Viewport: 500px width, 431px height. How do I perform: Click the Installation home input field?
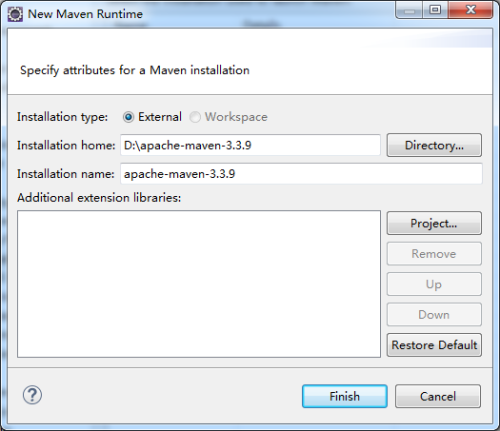250,145
